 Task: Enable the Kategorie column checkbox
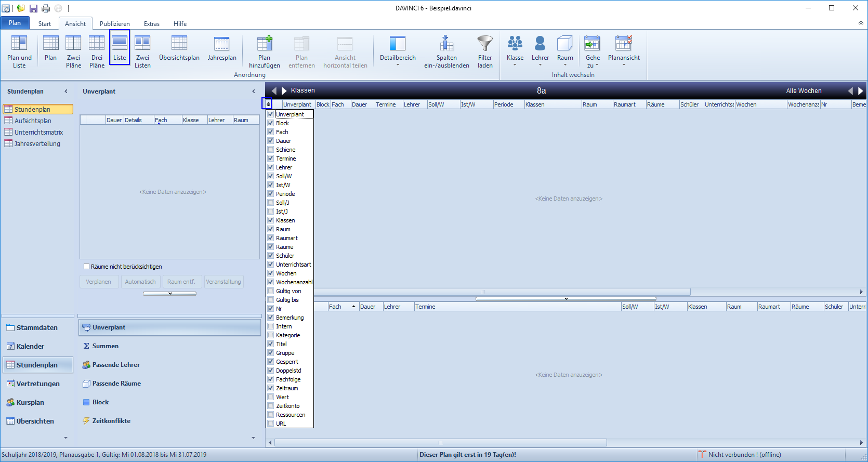(x=270, y=335)
